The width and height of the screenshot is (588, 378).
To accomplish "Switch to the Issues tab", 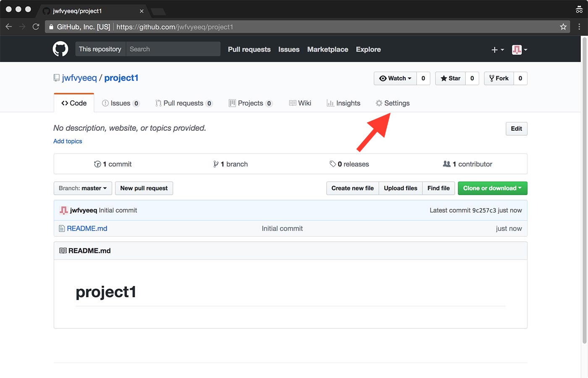I will [x=121, y=103].
